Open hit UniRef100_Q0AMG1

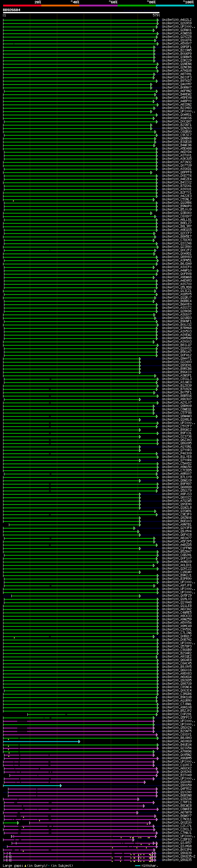pyautogui.click(x=177, y=115)
